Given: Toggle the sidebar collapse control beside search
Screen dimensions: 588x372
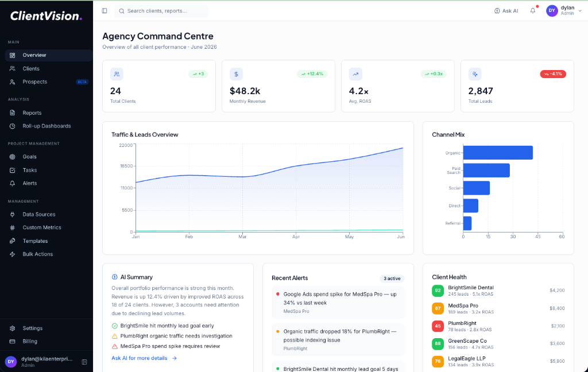Looking at the screenshot, I should click(x=104, y=10).
